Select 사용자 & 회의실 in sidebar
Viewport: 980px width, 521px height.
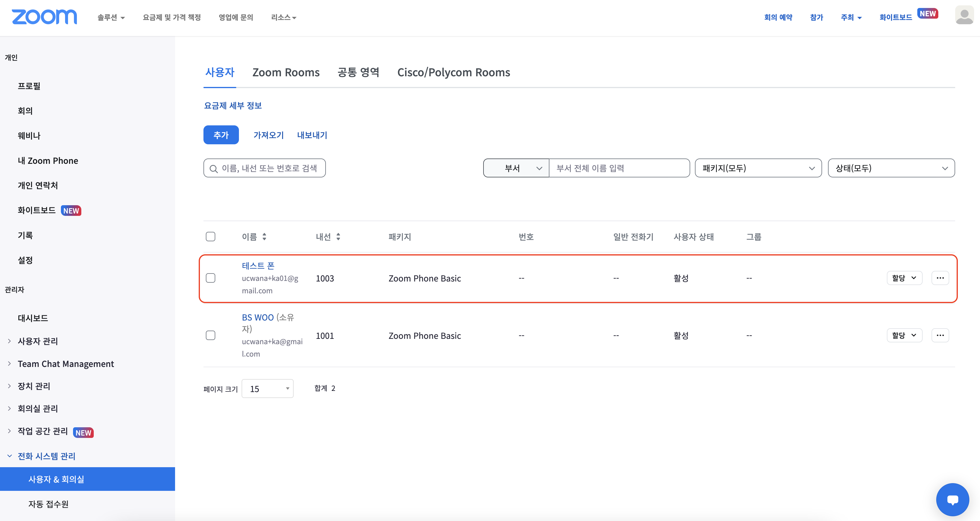pyautogui.click(x=88, y=479)
